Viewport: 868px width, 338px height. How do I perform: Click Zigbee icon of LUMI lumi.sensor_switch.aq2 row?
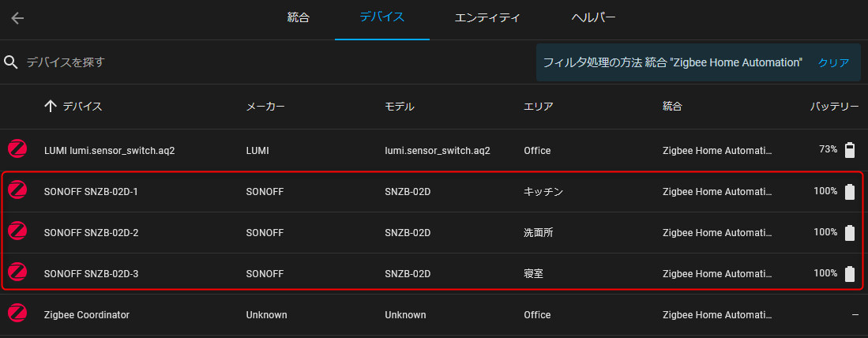click(x=17, y=149)
